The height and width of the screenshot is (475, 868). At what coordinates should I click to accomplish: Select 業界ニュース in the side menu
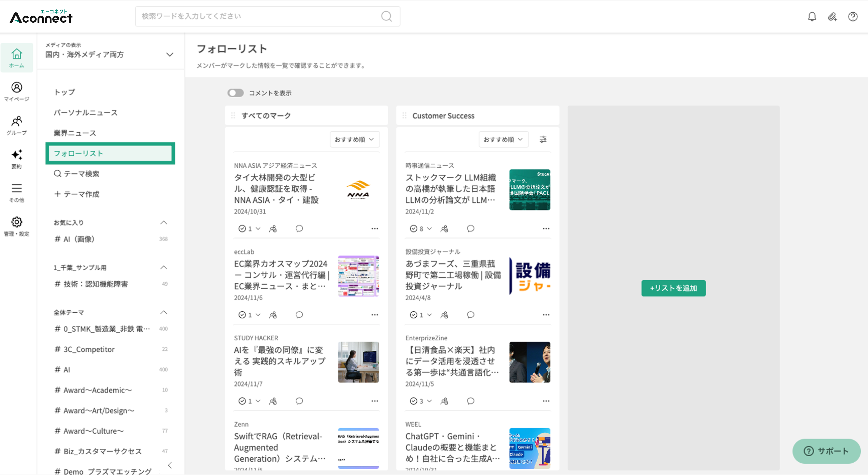[75, 133]
